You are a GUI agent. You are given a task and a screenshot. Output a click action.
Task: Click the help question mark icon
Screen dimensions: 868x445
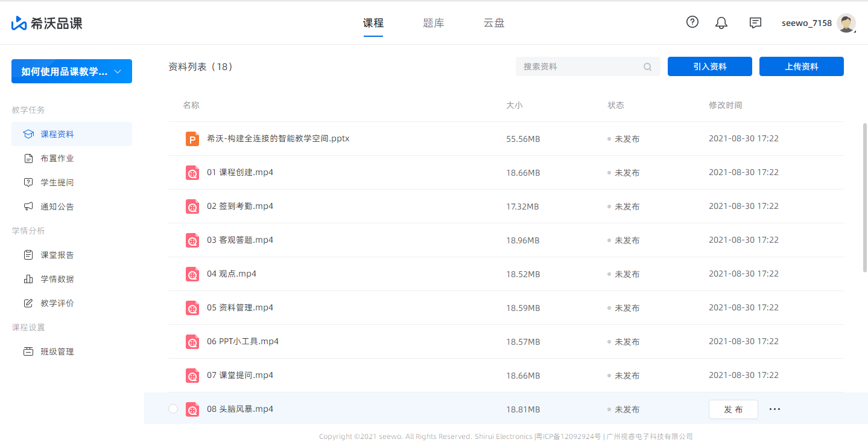[x=692, y=22]
